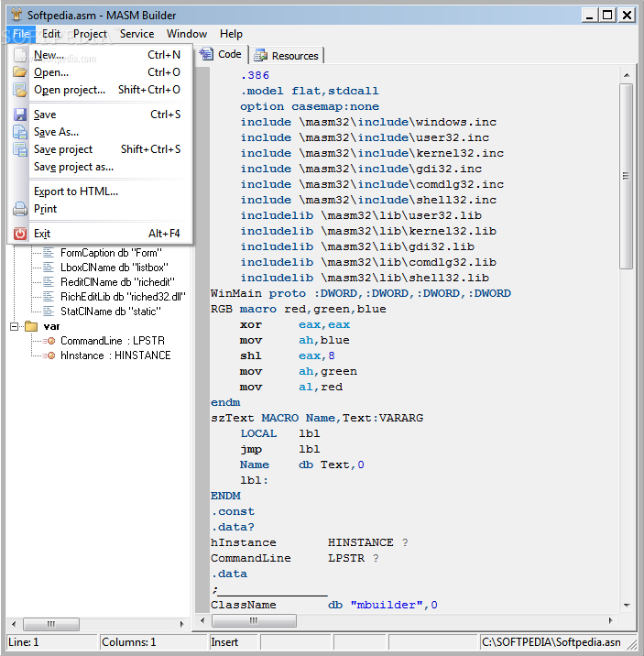Click the Resources tab icon
This screenshot has width=644, height=656.
261,55
